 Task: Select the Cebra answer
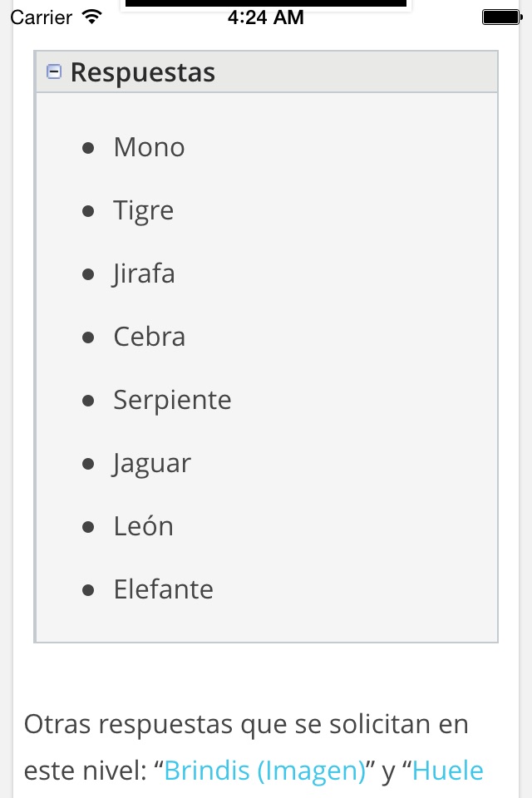point(149,337)
